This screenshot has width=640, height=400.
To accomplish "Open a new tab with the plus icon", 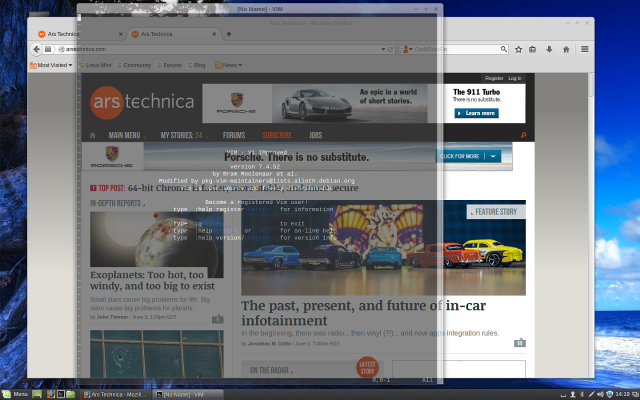I will pyautogui.click(x=229, y=34).
